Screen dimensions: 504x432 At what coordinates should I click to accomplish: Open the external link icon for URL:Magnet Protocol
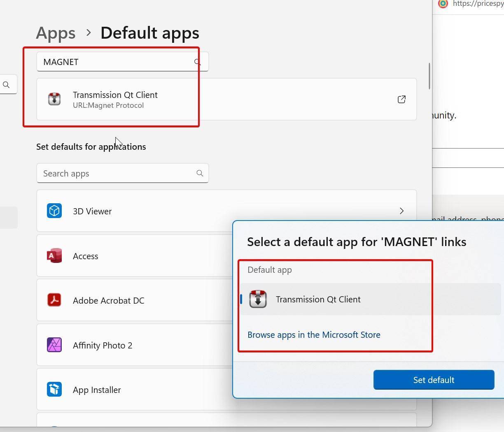coord(401,99)
